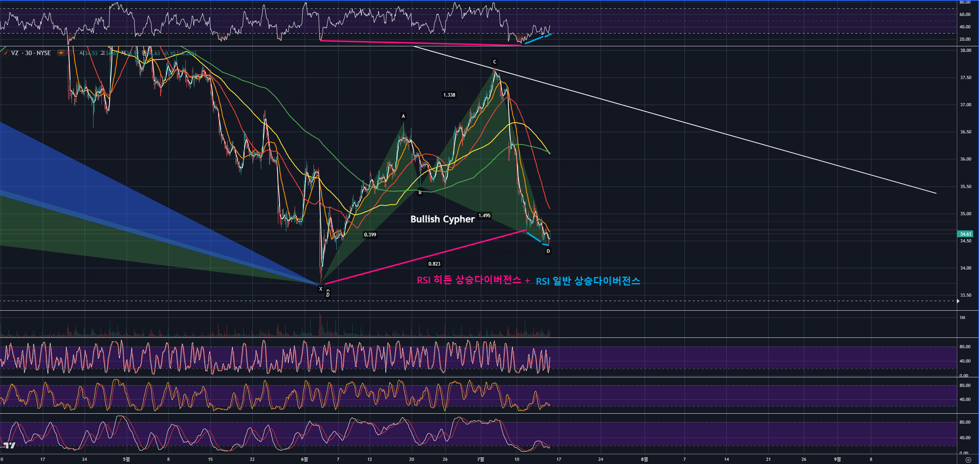980x464 pixels.
Task: Click the 8월 date axis label
Action: coord(644,459)
